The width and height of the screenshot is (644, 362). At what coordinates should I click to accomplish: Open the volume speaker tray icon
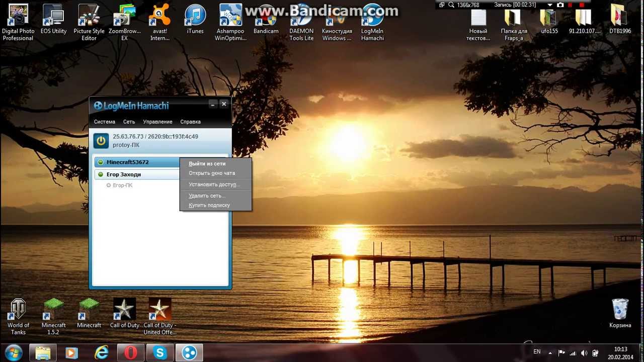click(x=585, y=353)
